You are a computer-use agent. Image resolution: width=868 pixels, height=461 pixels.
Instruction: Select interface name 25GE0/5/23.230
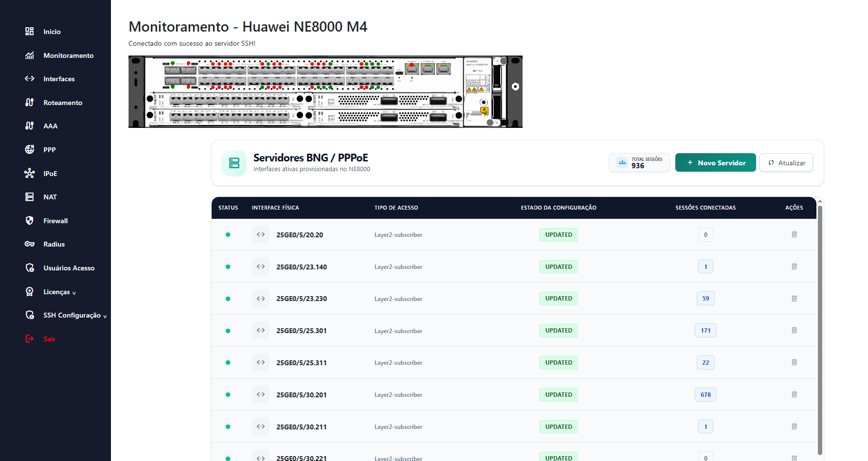(x=302, y=299)
